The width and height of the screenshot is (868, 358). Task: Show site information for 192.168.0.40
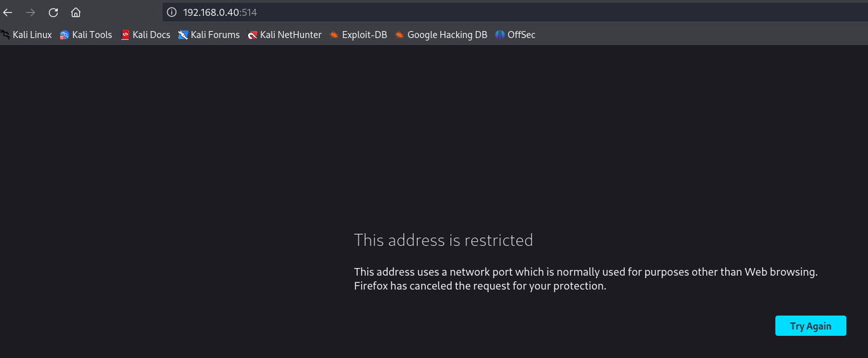point(171,12)
